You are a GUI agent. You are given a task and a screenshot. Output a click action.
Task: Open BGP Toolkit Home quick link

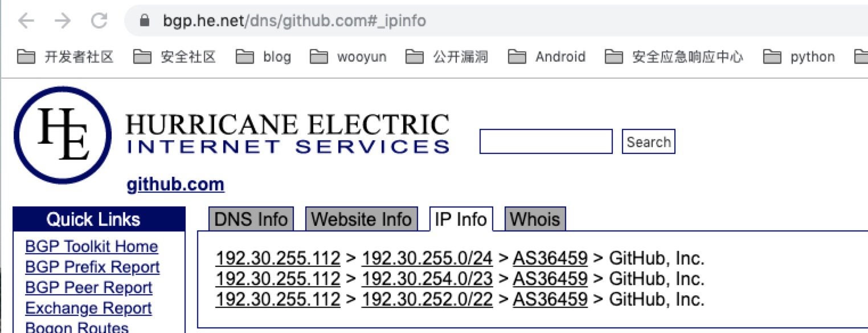pyautogui.click(x=92, y=246)
